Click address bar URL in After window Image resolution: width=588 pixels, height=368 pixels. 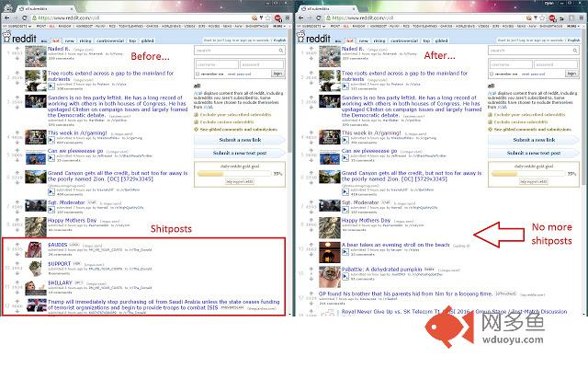(363, 18)
